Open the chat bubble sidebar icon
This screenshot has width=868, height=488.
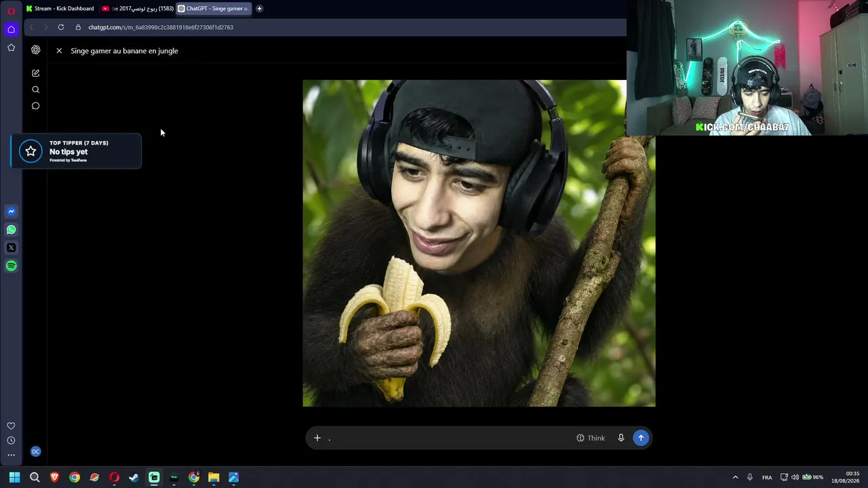[35, 106]
